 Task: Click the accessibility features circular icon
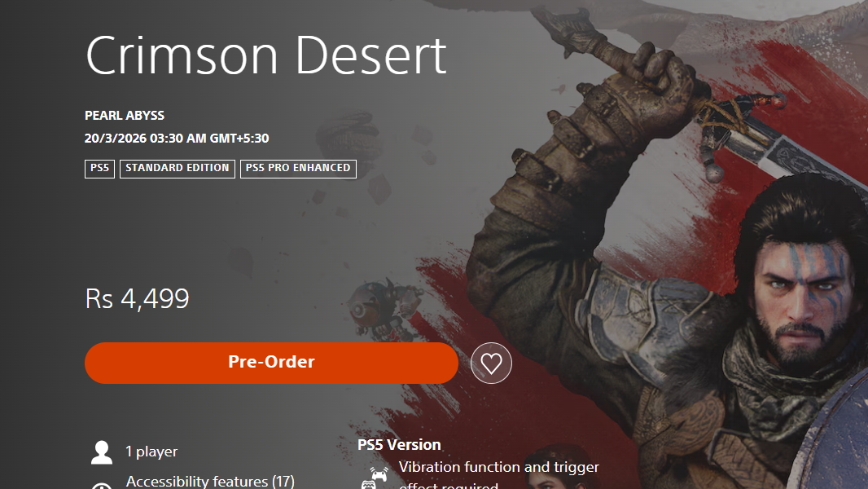[x=102, y=485]
